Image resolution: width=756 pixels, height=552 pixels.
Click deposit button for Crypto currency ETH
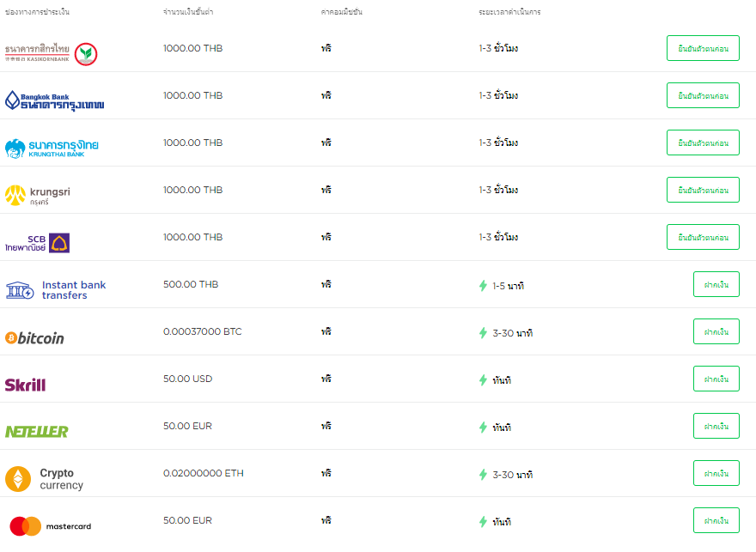click(x=716, y=473)
